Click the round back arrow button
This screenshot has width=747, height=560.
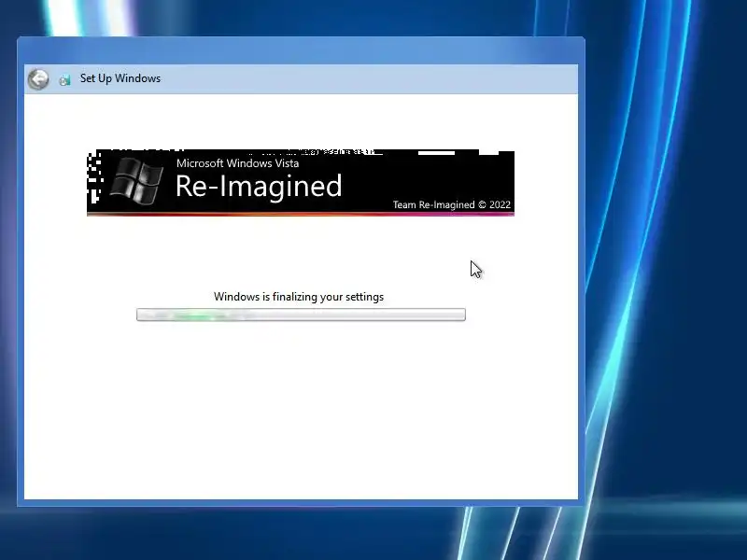[x=38, y=79]
